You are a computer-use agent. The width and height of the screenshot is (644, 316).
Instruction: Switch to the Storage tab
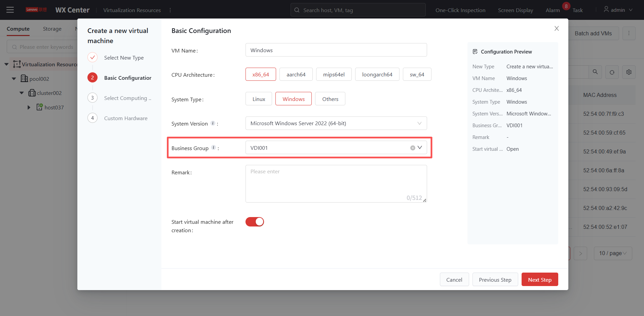point(52,29)
